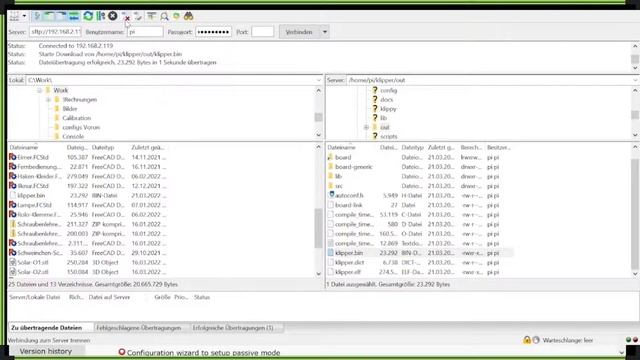Toggle synchronized browsing

[176, 16]
